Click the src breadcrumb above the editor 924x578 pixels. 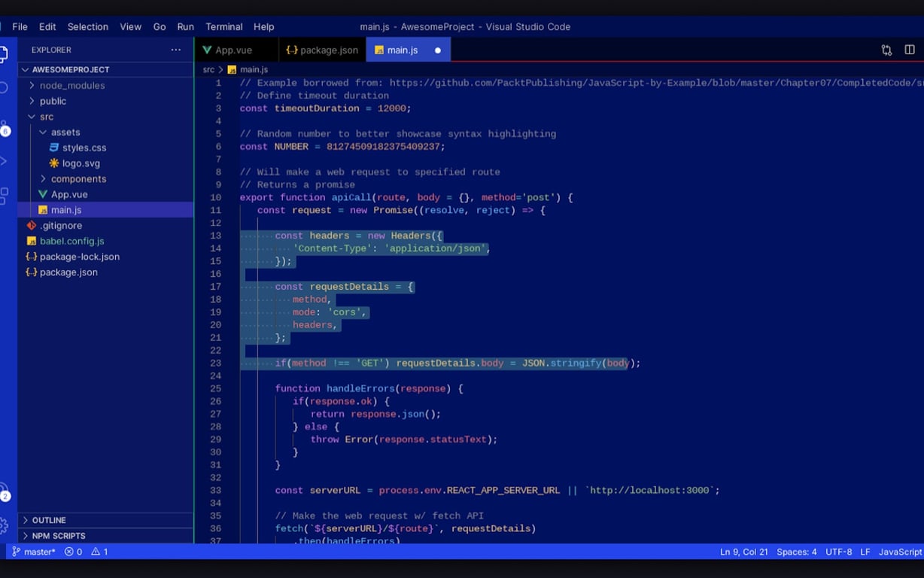pyautogui.click(x=208, y=68)
